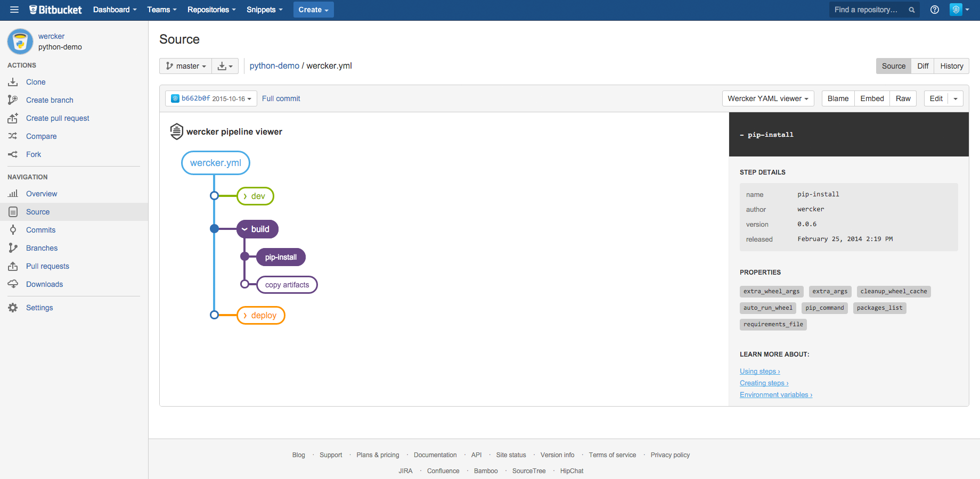
Task: Click the requirements_file property tag
Action: pos(773,324)
